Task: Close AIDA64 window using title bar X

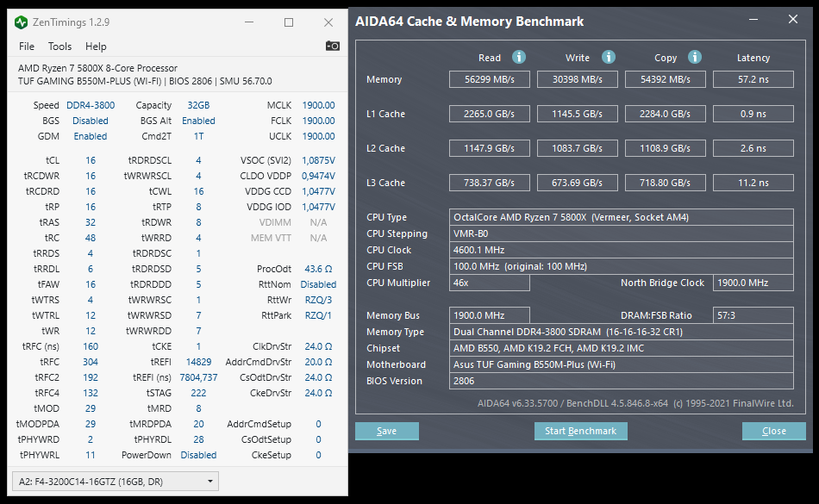Action: pos(793,19)
